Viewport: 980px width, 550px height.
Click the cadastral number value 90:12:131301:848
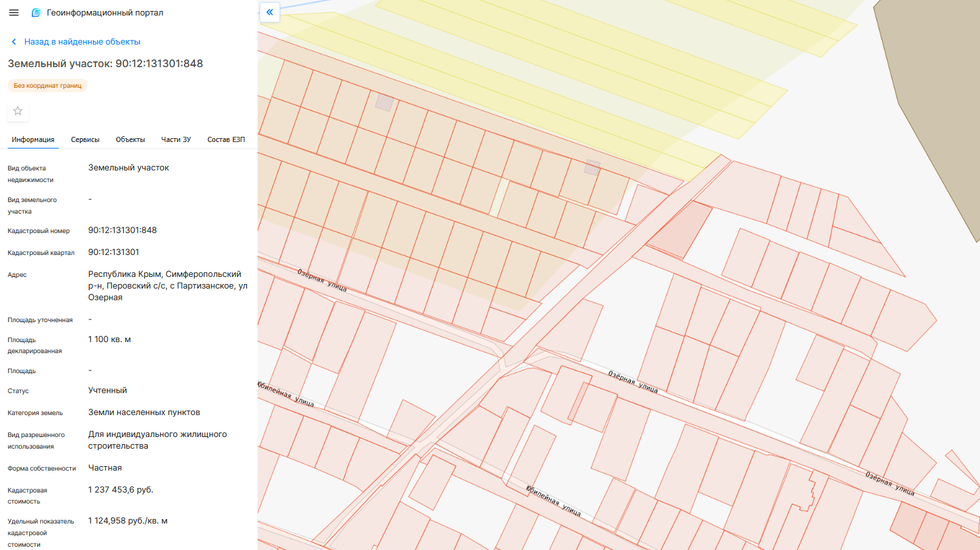[x=123, y=230]
